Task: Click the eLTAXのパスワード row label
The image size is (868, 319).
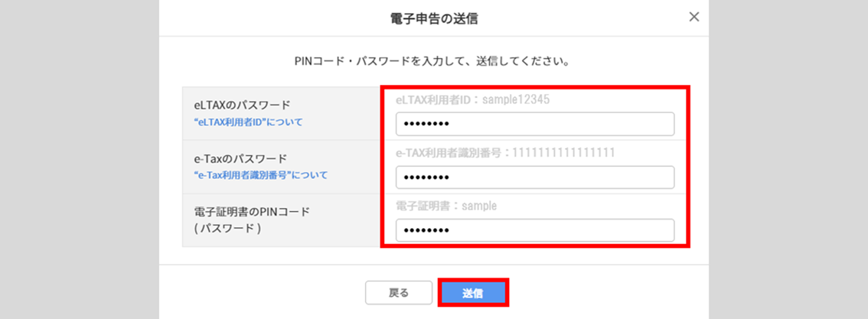Action: pyautogui.click(x=243, y=105)
